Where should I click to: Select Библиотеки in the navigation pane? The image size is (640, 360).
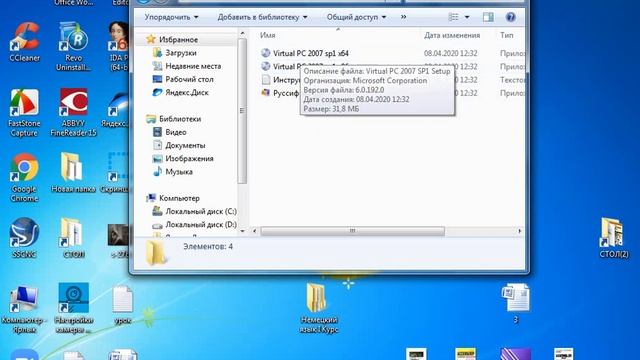pos(180,119)
